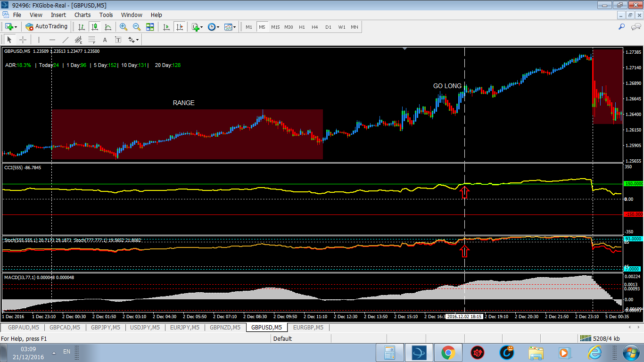Select the arrow cursor tool
Image resolution: width=644 pixels, height=362 pixels.
point(9,40)
